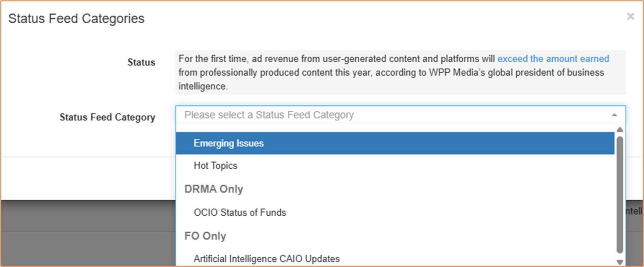Open the 'exceed the amount earned' link
Image resolution: width=644 pixels, height=267 pixels.
[x=553, y=59]
